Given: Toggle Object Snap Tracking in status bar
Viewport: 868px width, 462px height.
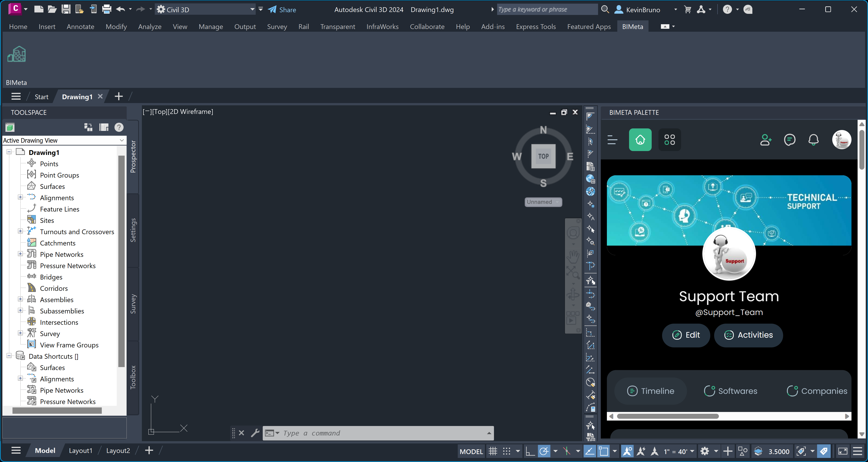Looking at the screenshot, I should [590, 451].
